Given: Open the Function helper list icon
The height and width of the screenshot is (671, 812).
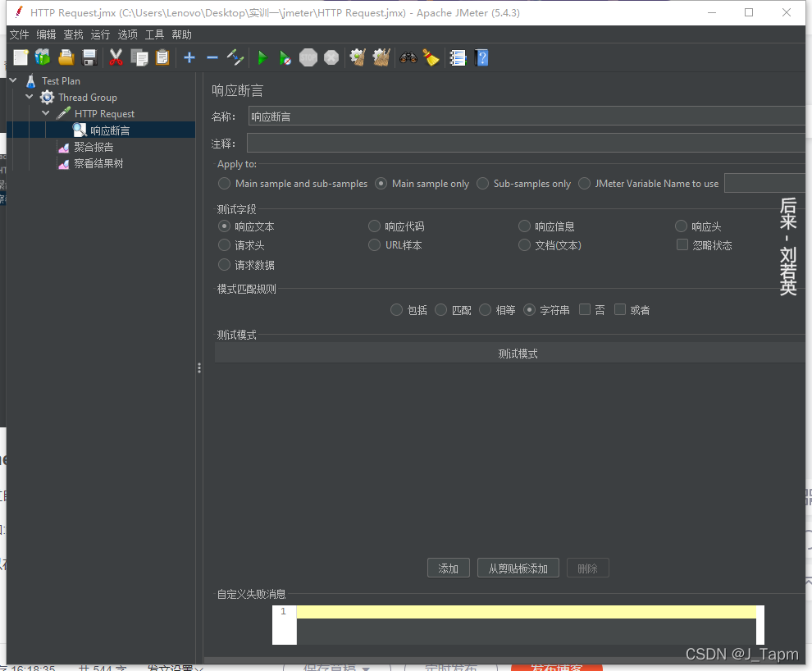Looking at the screenshot, I should coord(458,57).
